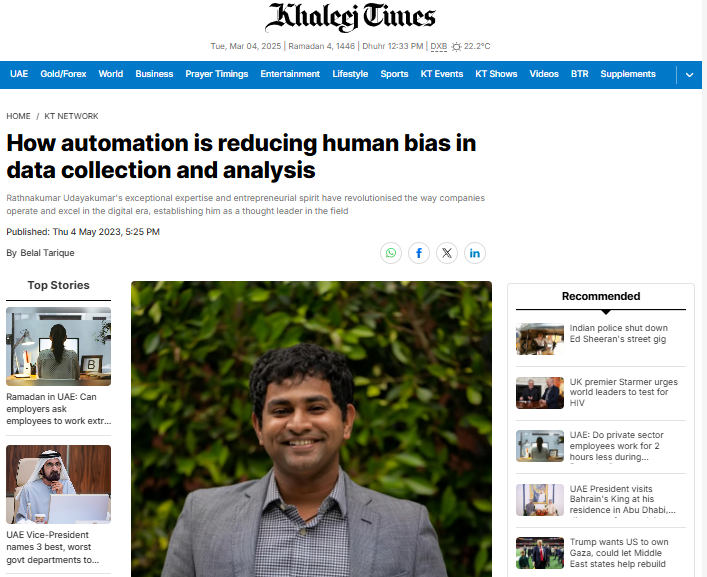Open the Supplements menu item
707x577 pixels.
(x=628, y=74)
